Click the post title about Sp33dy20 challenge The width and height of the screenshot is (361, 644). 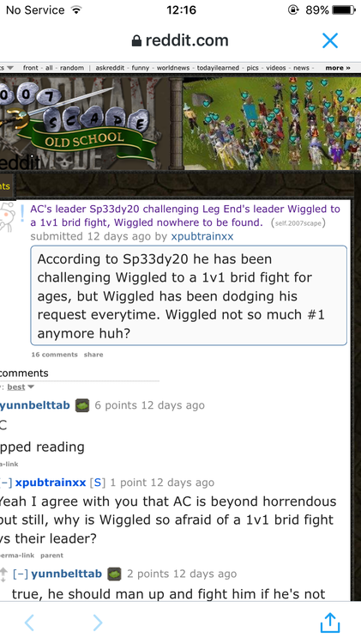pos(185,216)
